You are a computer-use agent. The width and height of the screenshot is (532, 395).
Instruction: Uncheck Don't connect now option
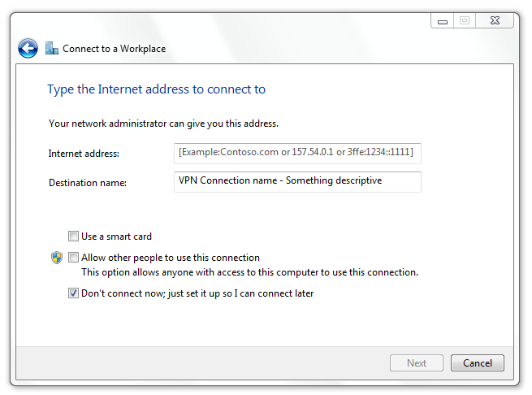tap(74, 293)
